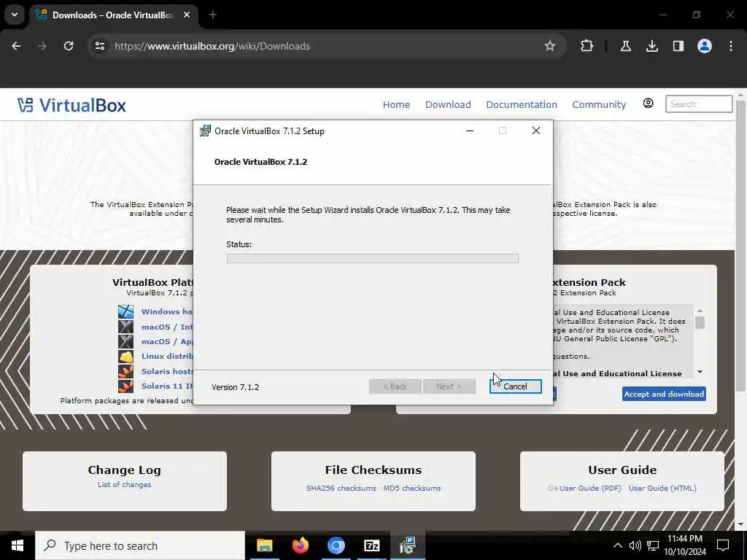
Task: Open the Windows Start menu
Action: pos(18,545)
